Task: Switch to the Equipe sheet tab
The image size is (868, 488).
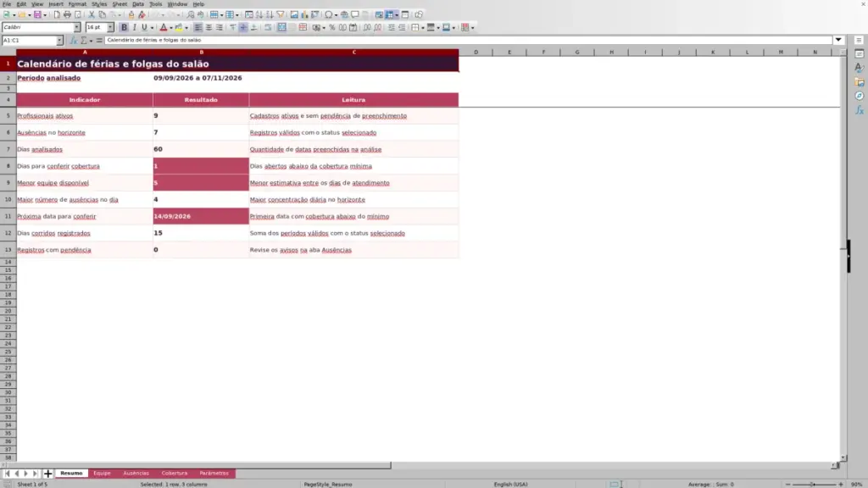Action: [x=102, y=474]
